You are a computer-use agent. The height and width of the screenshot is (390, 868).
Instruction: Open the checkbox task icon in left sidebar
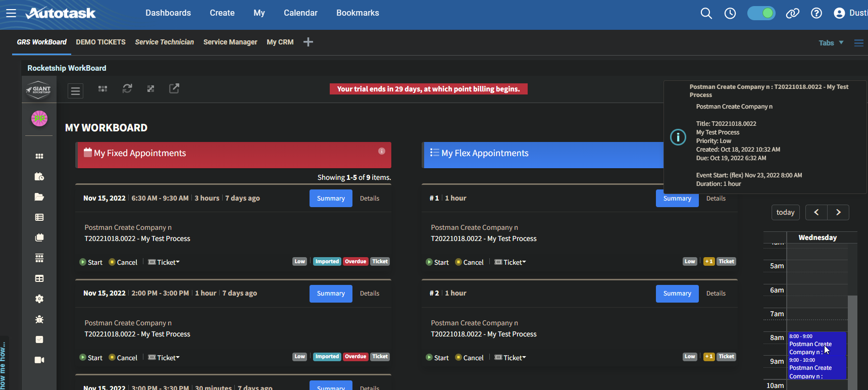39,339
